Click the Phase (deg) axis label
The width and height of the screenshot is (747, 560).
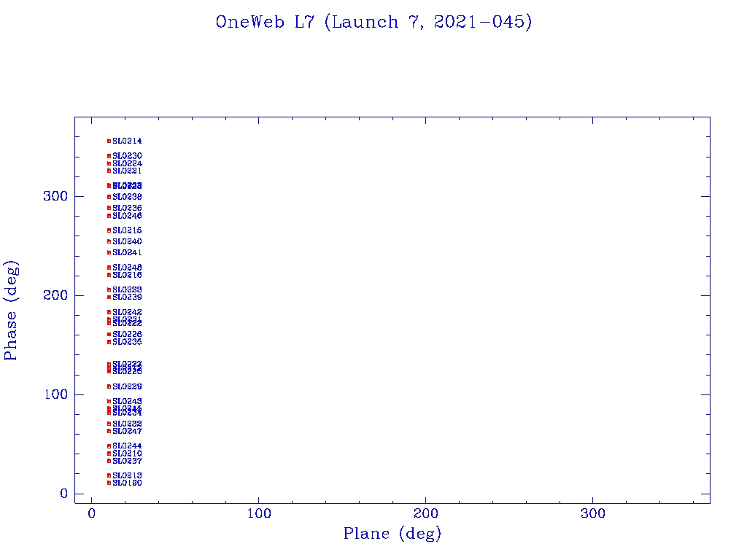tap(10, 310)
